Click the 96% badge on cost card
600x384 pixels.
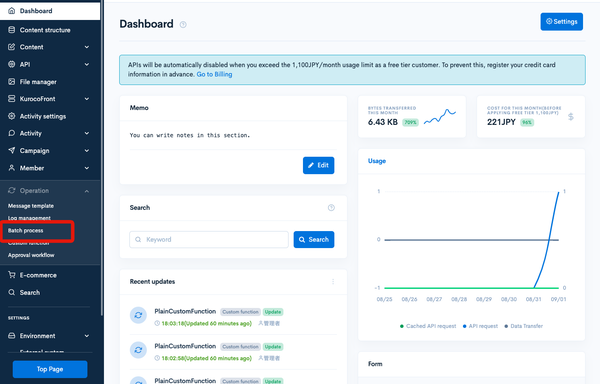[x=527, y=122]
